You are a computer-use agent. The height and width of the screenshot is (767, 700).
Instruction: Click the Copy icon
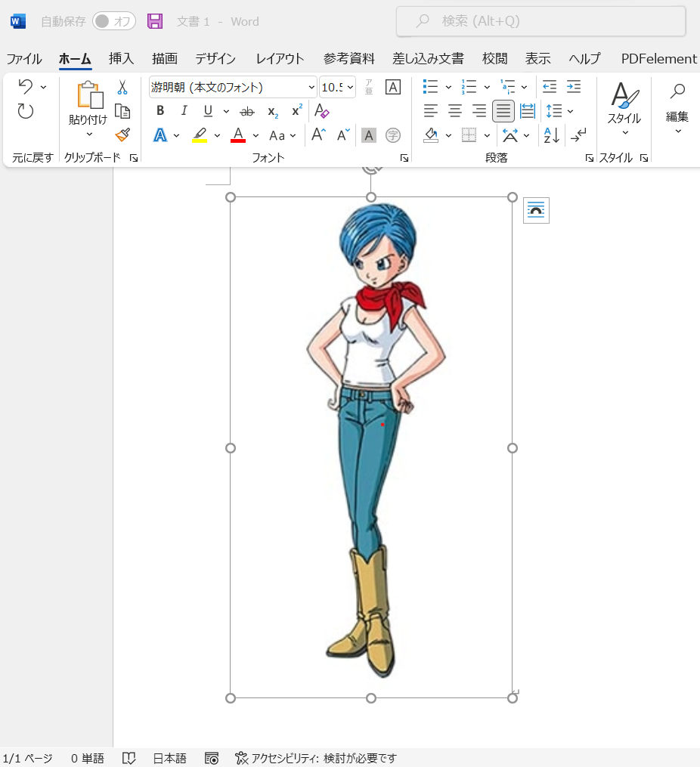122,111
